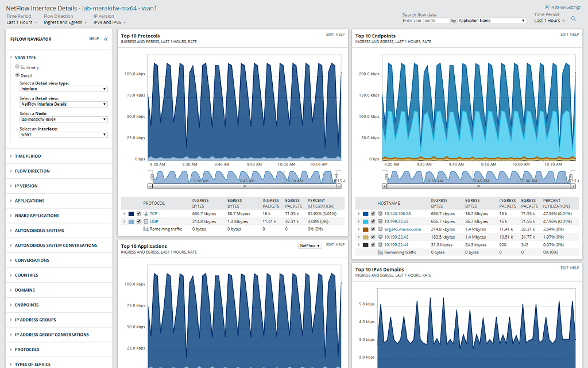588x368 pixels.
Task: Toggle checkbox for endpoint 10.140.106.58
Action: click(x=373, y=214)
